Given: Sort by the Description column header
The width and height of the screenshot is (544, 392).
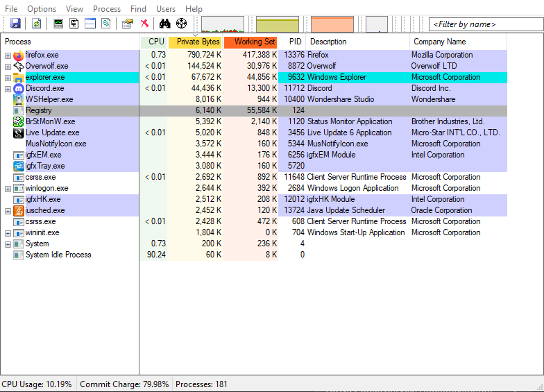Looking at the screenshot, I should pos(358,42).
